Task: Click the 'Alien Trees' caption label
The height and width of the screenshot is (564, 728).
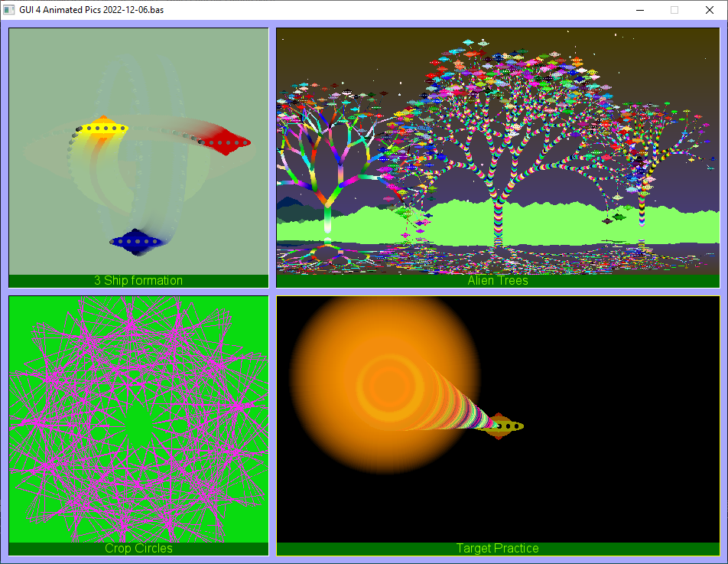Action: click(498, 281)
